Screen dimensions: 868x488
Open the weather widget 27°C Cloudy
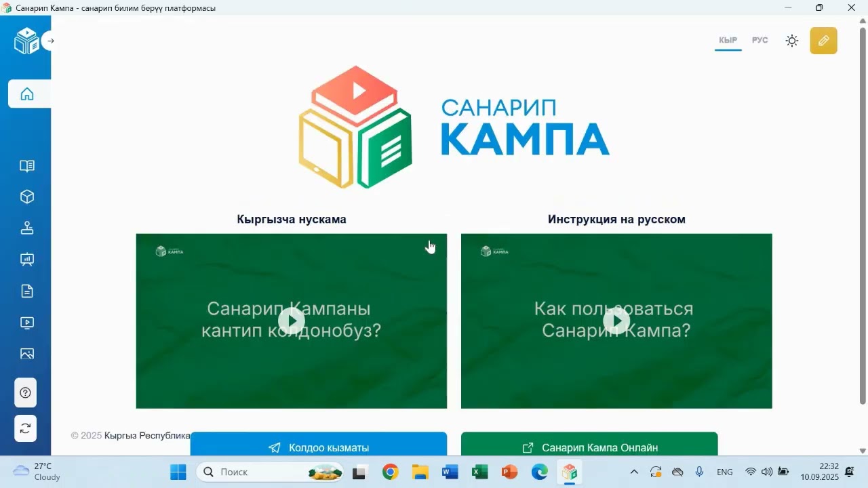point(37,472)
